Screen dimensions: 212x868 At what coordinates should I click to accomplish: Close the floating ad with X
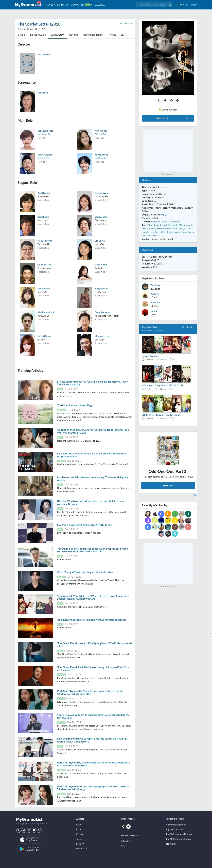pyautogui.click(x=210, y=634)
